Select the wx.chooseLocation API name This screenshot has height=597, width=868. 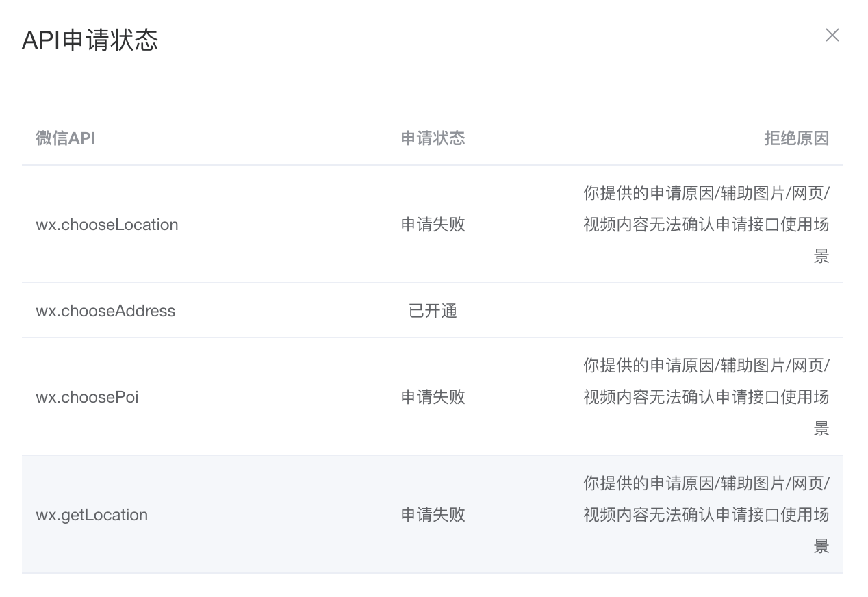[x=107, y=225]
